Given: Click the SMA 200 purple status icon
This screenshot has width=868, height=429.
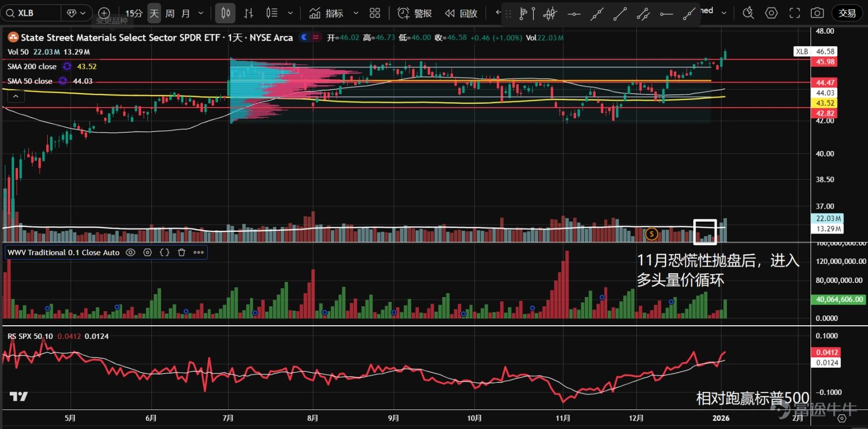Looking at the screenshot, I should [67, 66].
